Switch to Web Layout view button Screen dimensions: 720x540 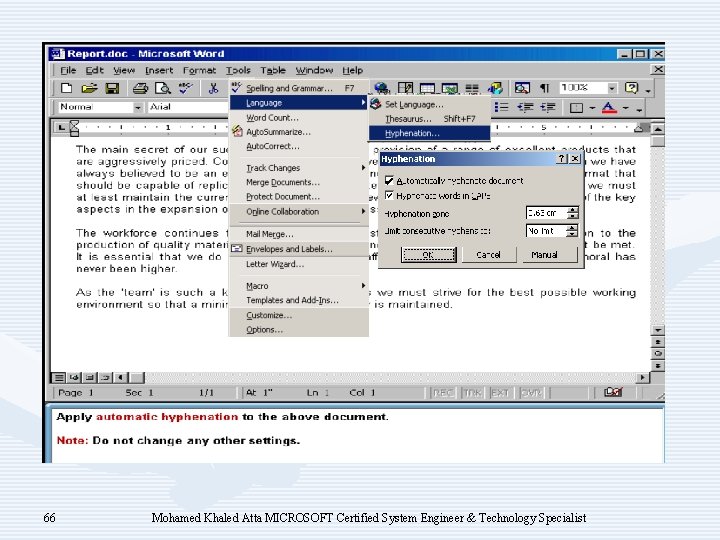(x=74, y=377)
